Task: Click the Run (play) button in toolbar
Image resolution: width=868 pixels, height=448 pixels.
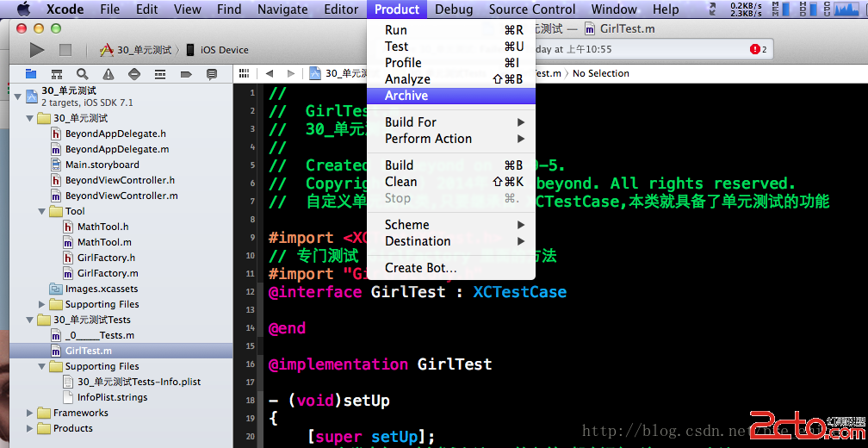Action: 37,50
